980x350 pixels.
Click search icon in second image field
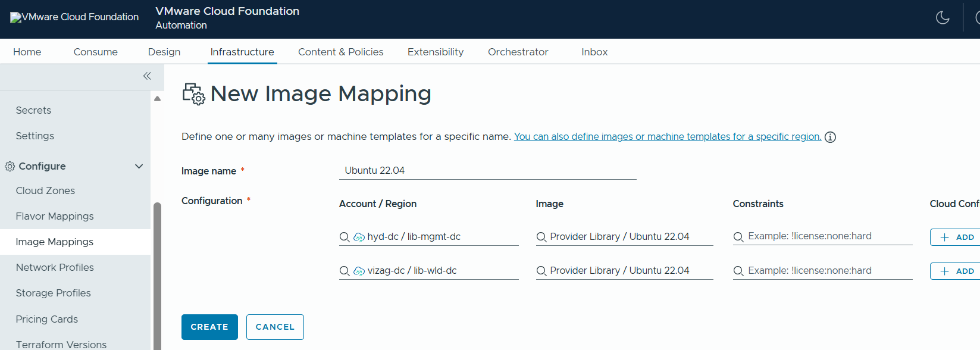coord(541,271)
